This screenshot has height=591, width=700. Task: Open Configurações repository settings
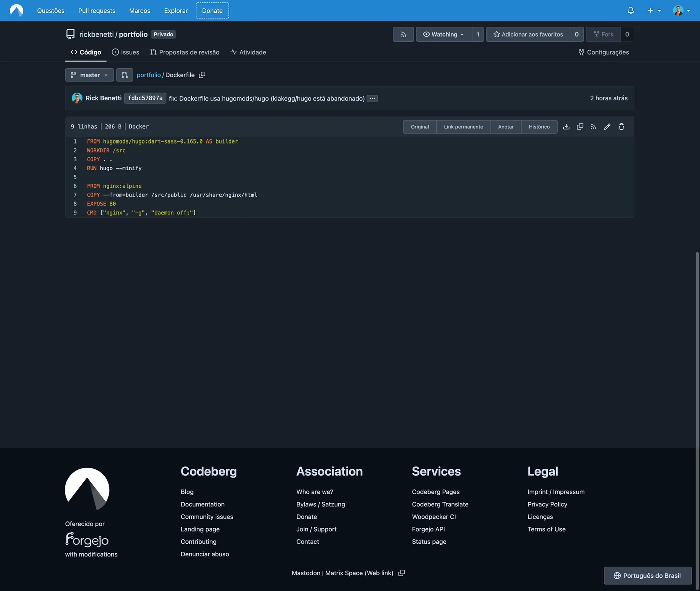604,52
